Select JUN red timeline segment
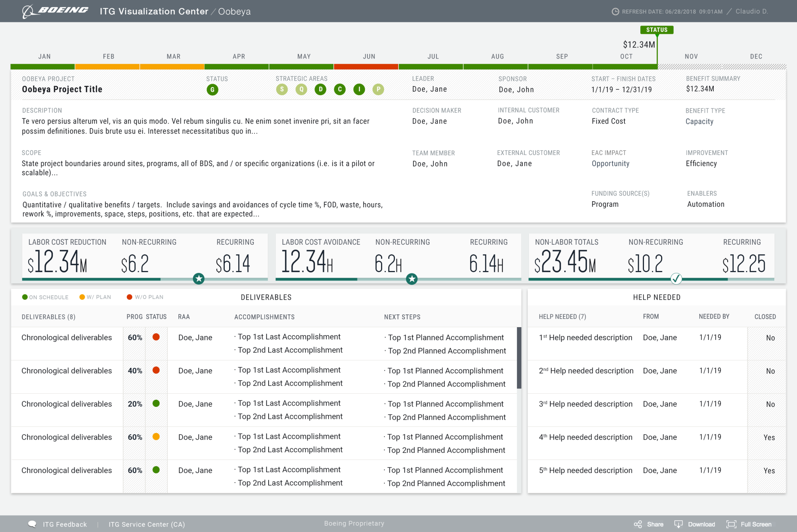The height and width of the screenshot is (532, 797). pyautogui.click(x=366, y=67)
